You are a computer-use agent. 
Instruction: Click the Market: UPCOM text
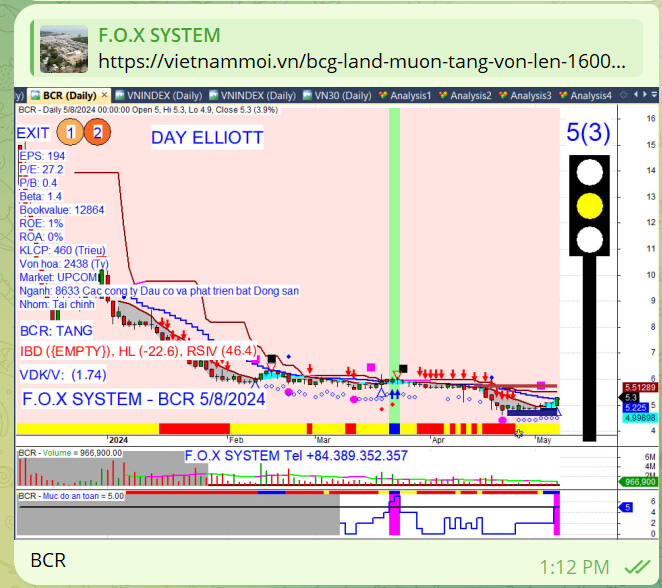[58, 277]
